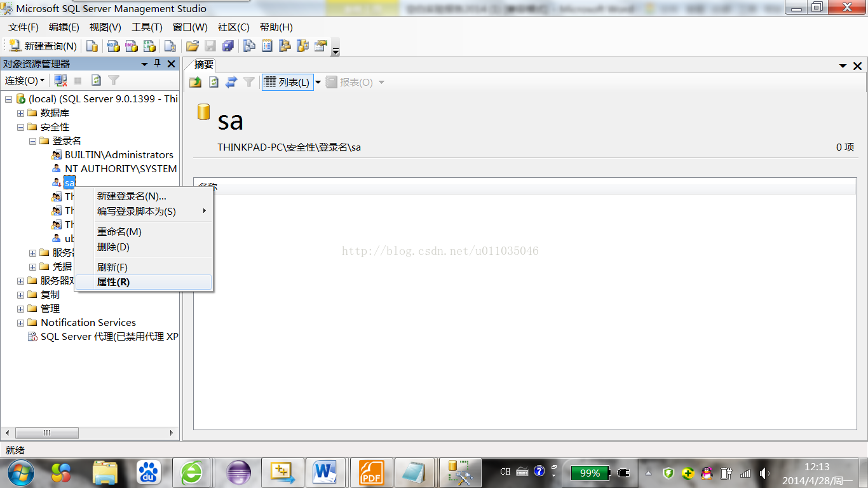
Task: Click the Filter icon in Summary toolbar
Action: (249, 82)
